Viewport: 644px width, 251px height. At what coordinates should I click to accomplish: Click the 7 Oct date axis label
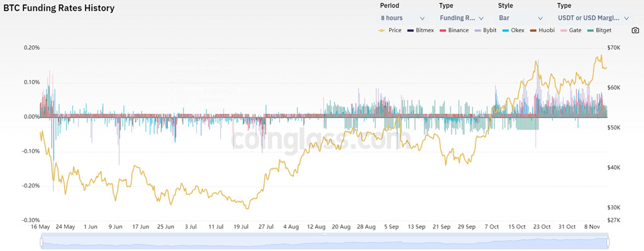(x=491, y=226)
